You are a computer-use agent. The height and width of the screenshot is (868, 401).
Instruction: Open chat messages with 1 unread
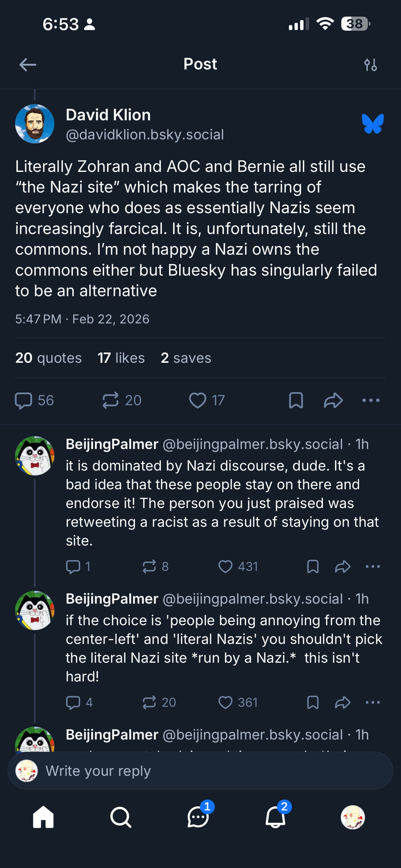click(x=198, y=818)
